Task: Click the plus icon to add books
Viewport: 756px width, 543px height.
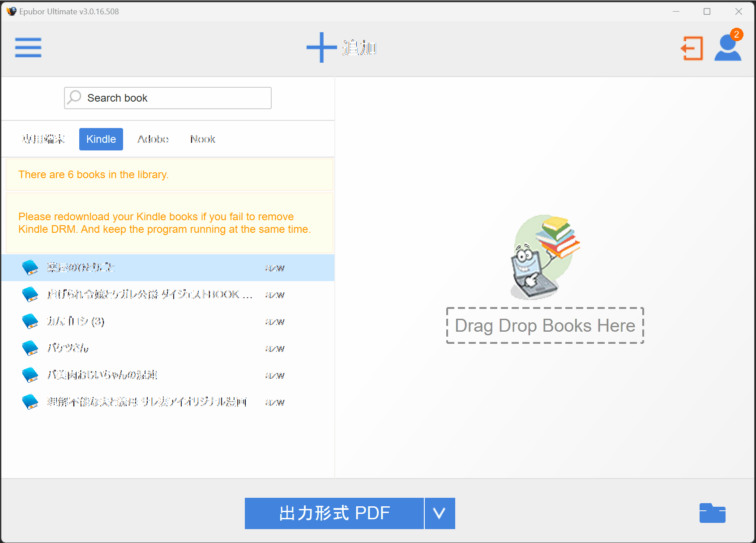Action: (x=320, y=47)
